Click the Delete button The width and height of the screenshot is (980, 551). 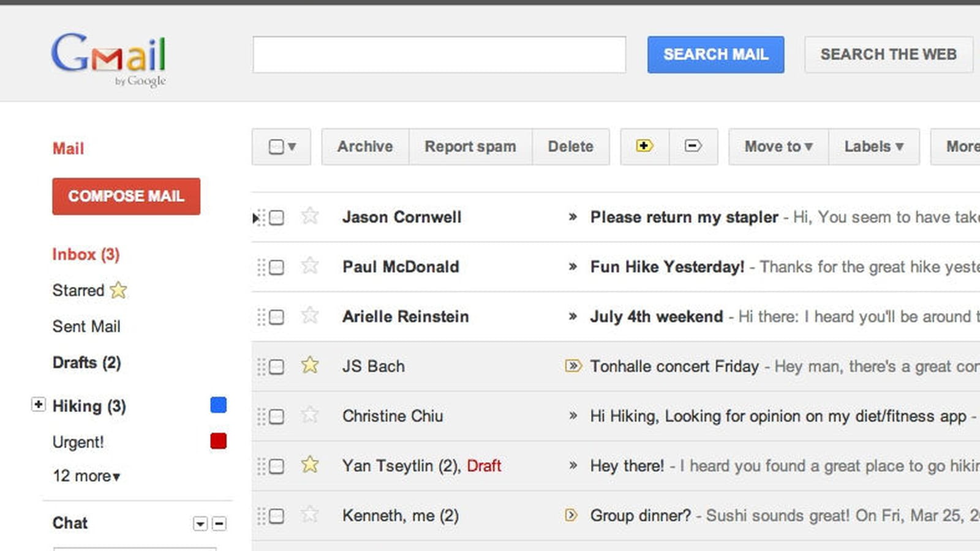571,146
